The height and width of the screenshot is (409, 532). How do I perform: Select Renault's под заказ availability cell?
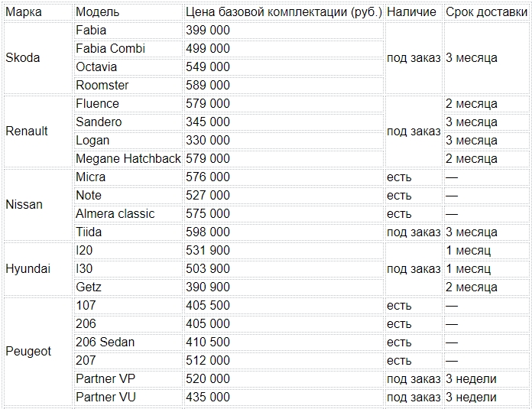point(414,131)
